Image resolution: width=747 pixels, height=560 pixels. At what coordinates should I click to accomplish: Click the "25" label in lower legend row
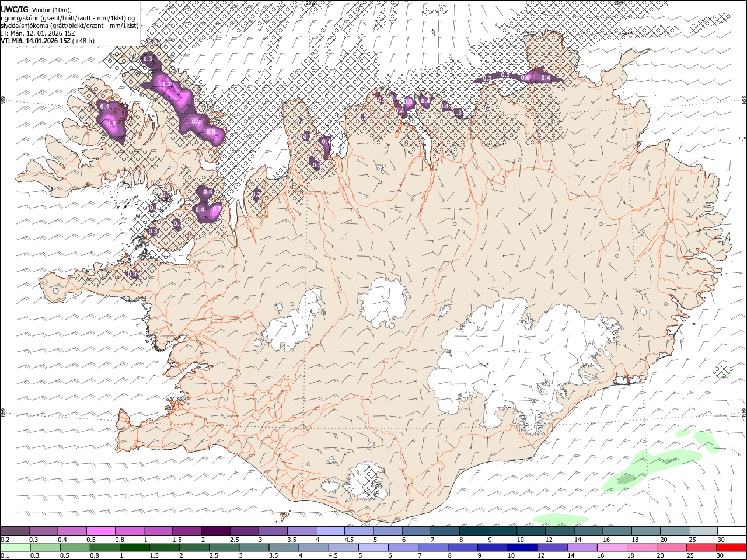690,555
